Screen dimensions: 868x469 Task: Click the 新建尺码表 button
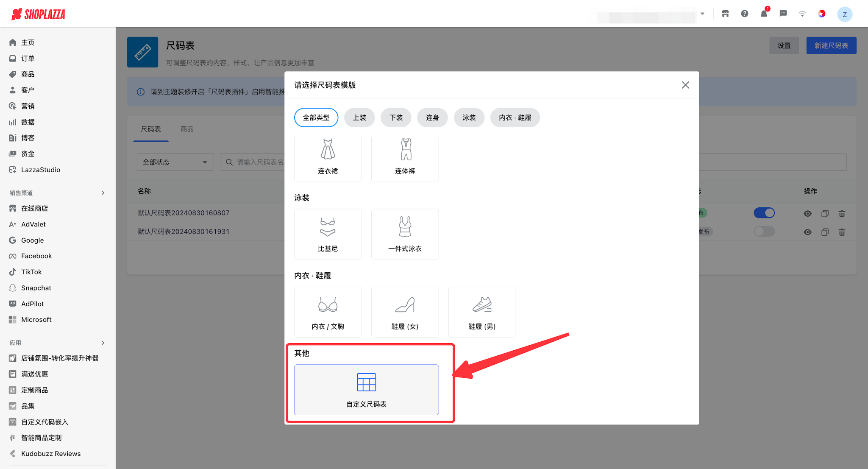(831, 45)
